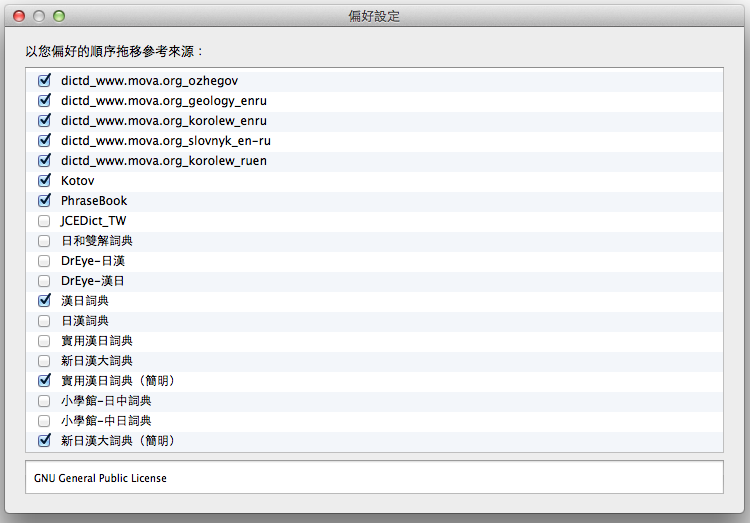Uncheck the Kotov dictionary checkbox
The width and height of the screenshot is (750, 523).
pyautogui.click(x=44, y=181)
